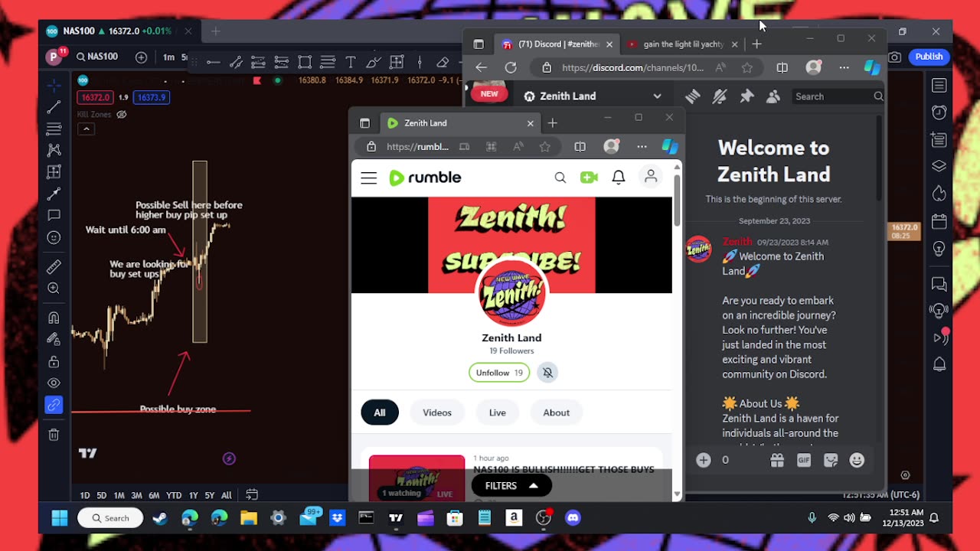Click the highlighted link drawing-sync tool
The image size is (980, 551).
point(54,405)
